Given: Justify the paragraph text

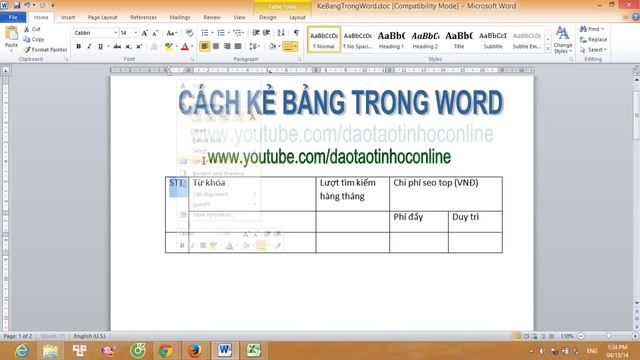Looking at the screenshot, I should pyautogui.click(x=238, y=47).
